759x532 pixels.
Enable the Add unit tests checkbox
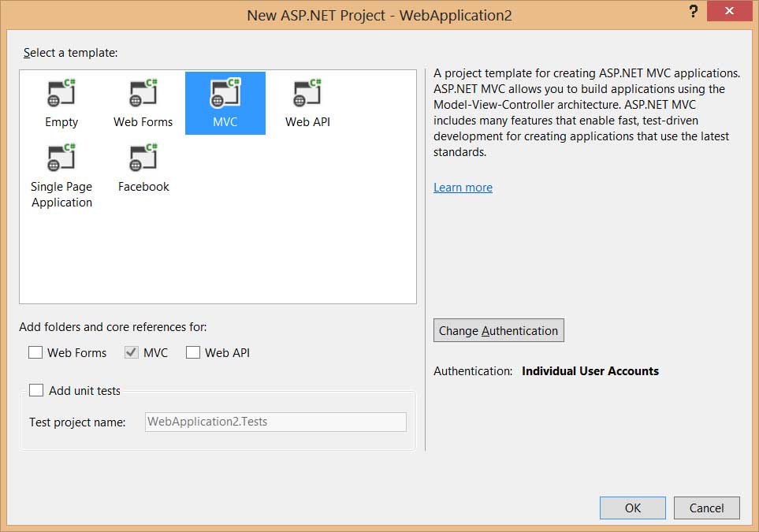click(x=36, y=390)
